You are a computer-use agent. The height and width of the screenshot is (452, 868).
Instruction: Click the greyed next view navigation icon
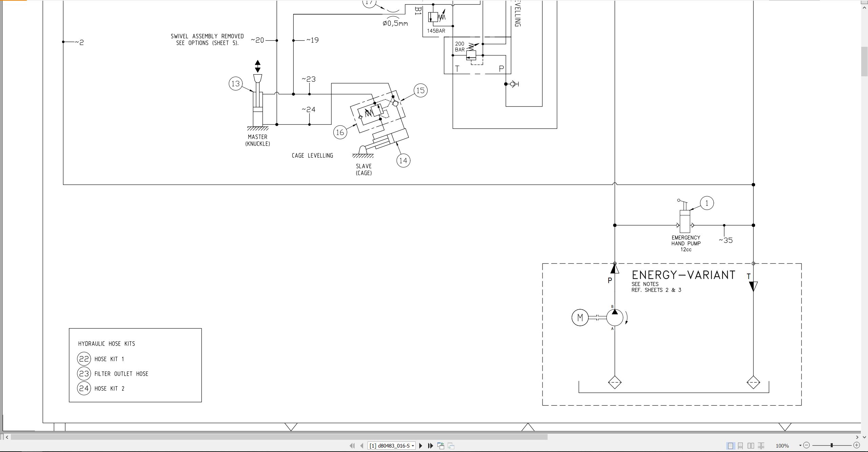tap(451, 446)
